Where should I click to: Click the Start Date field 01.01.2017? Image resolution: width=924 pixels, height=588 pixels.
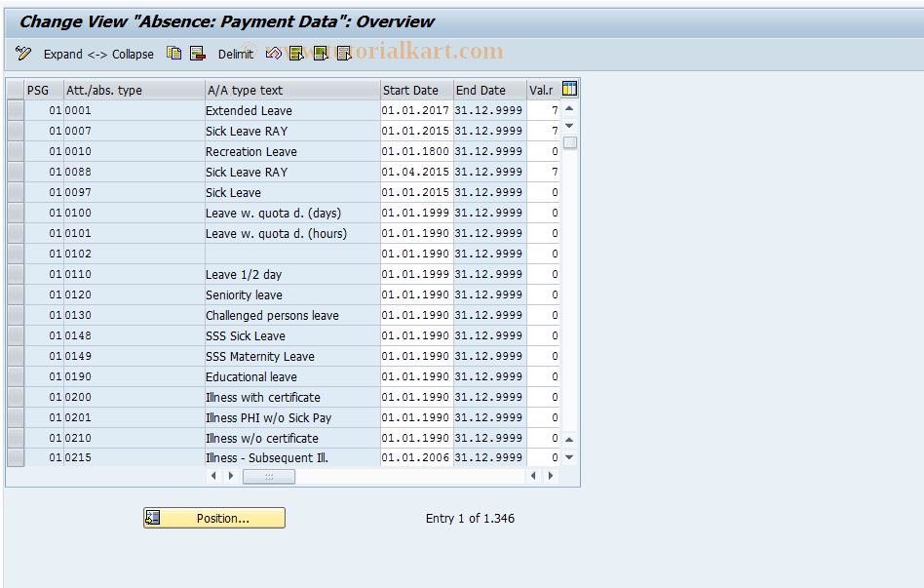pos(416,110)
